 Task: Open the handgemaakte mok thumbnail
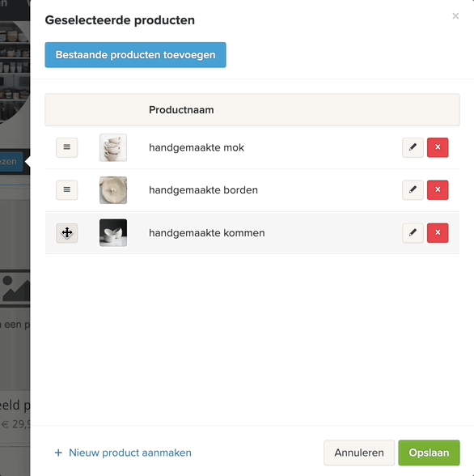pos(113,147)
